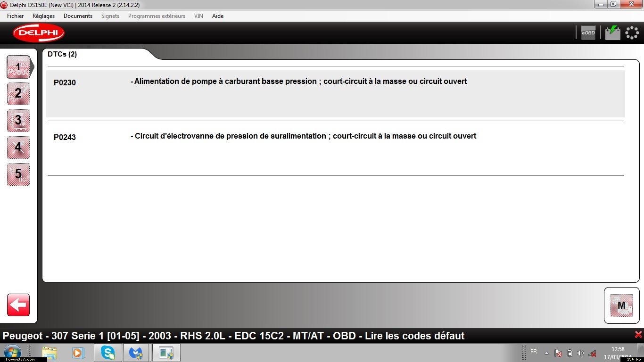The height and width of the screenshot is (362, 644).
Task: Open the Aide menu
Action: coord(218,16)
